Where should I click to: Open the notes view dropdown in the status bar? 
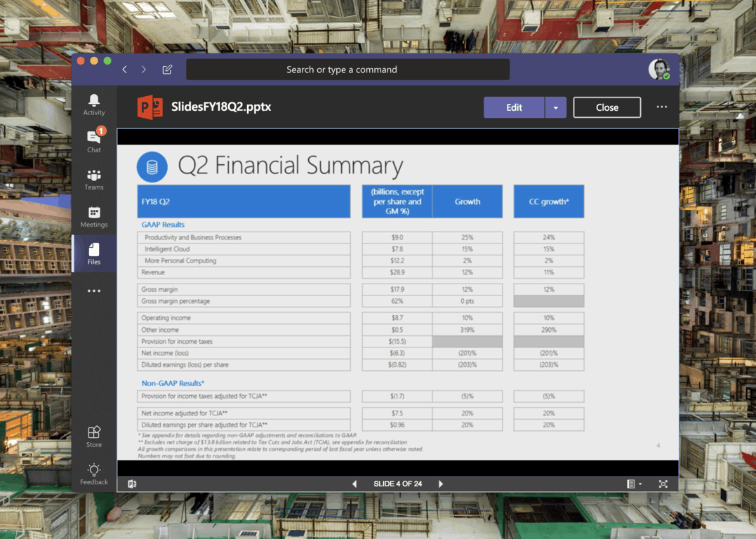coord(634,484)
